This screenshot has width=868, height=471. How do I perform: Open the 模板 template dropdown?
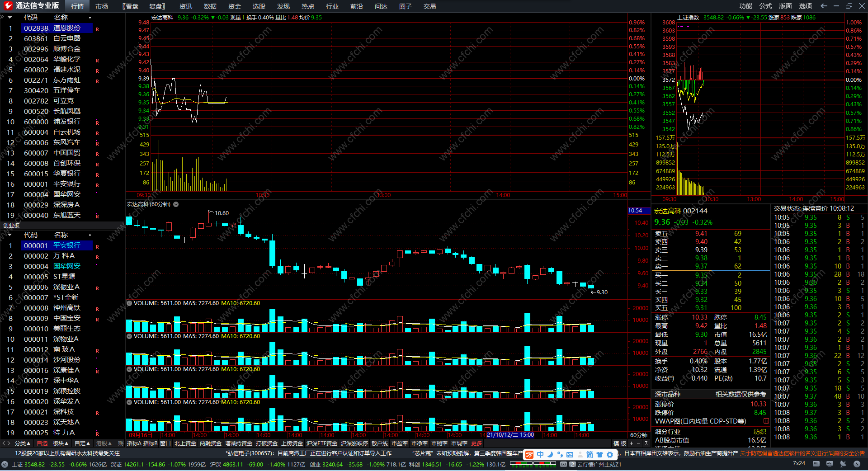pos(620,443)
